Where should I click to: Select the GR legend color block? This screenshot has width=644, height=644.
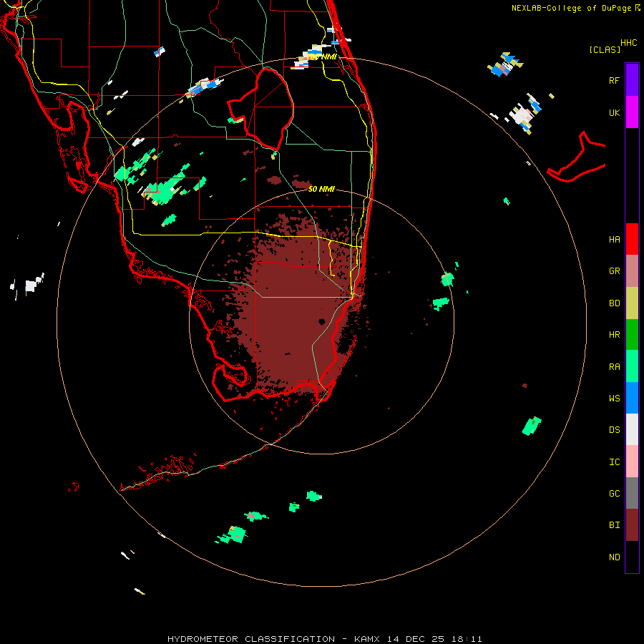tap(632, 271)
